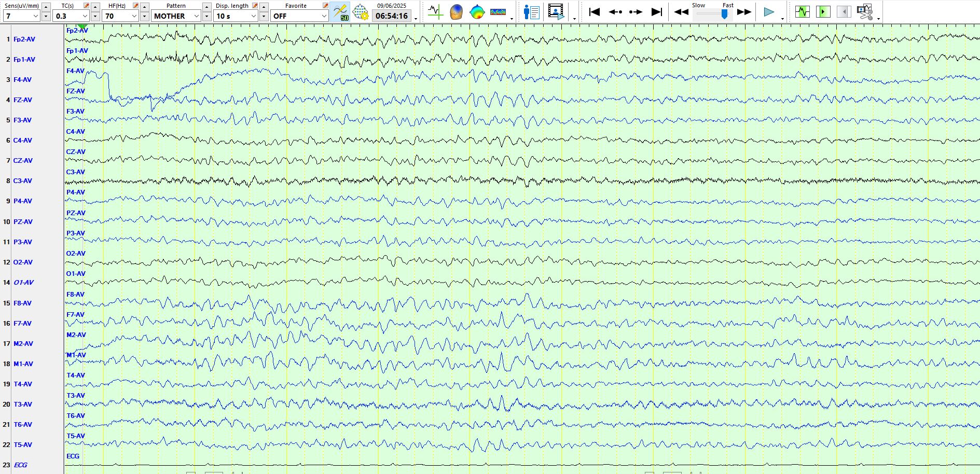The height and width of the screenshot is (474, 980).
Task: Click the gray page-back icon
Action: pos(844,11)
